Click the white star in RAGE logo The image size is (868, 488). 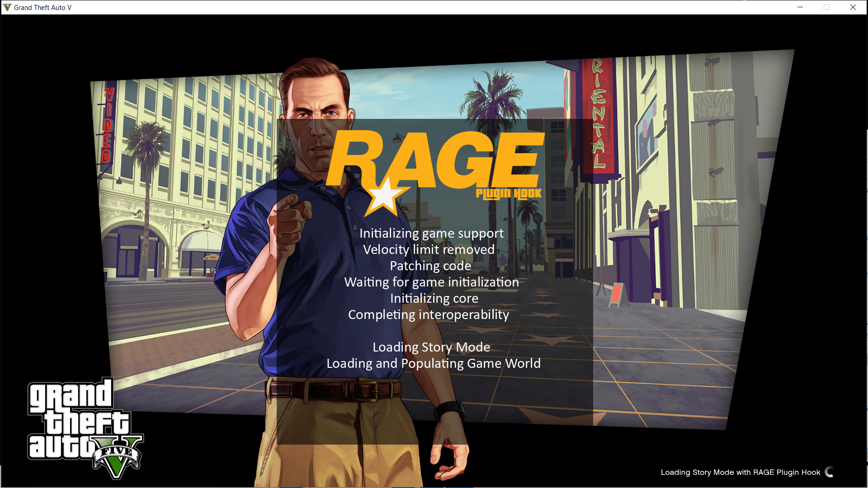tap(385, 197)
